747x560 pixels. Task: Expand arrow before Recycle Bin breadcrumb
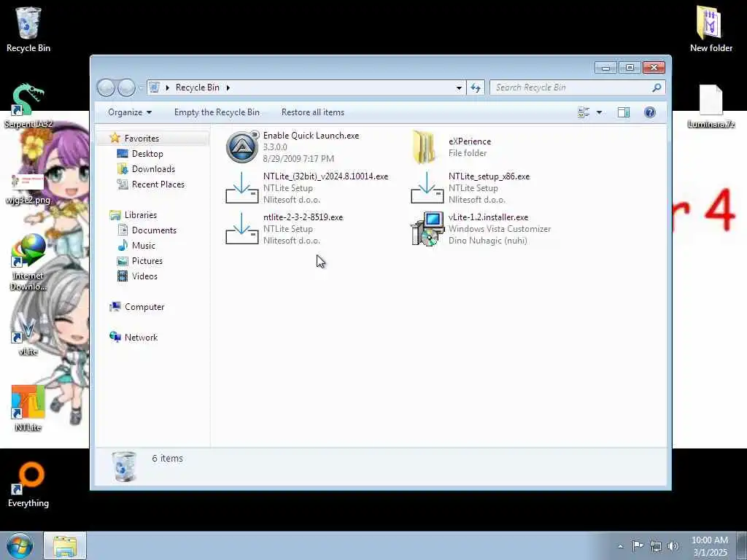[x=167, y=87]
